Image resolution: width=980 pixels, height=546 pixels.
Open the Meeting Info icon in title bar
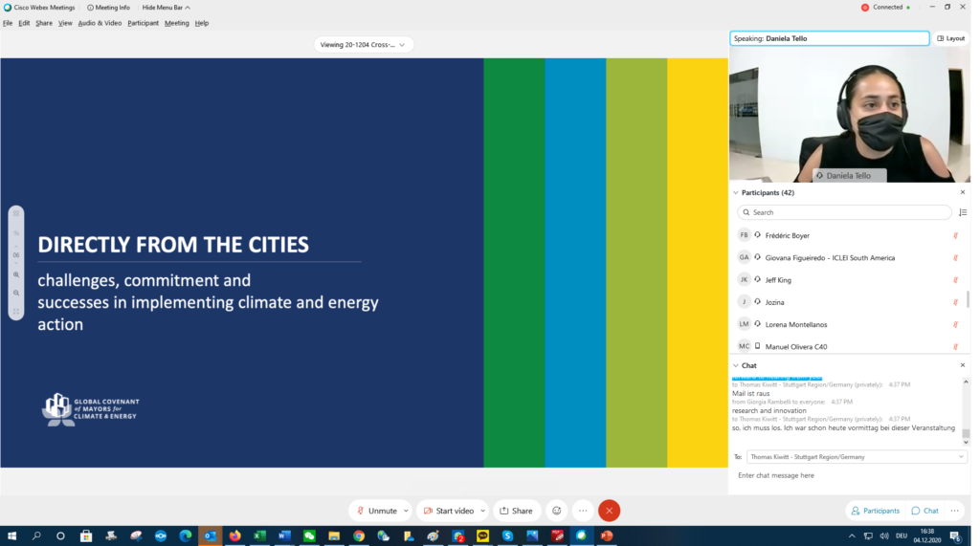pos(107,8)
